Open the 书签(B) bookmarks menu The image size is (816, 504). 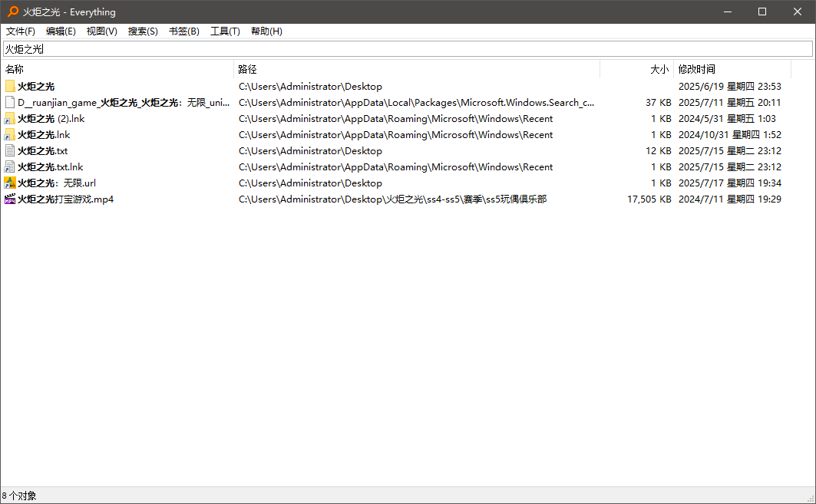point(183,31)
